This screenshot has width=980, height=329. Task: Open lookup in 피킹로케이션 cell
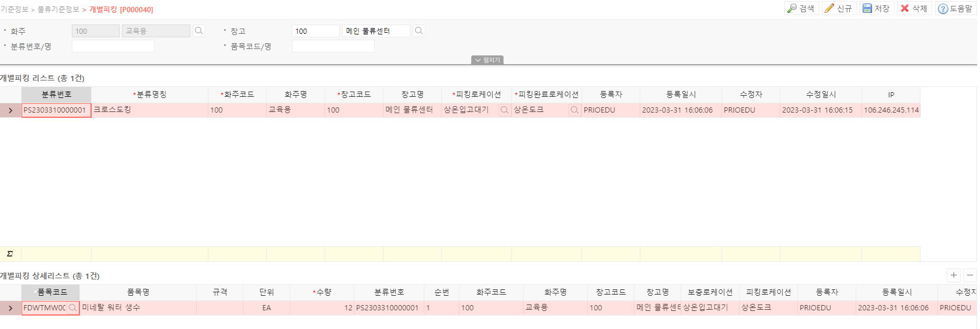[504, 110]
